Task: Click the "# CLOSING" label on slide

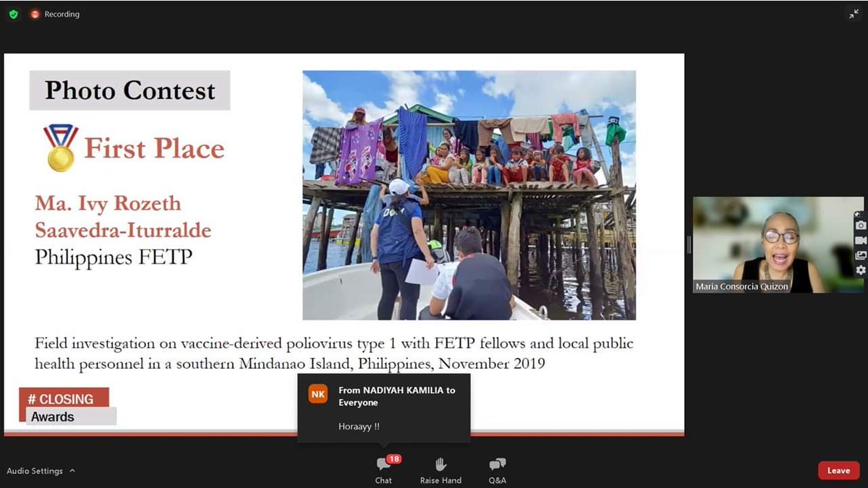Action: (x=61, y=399)
